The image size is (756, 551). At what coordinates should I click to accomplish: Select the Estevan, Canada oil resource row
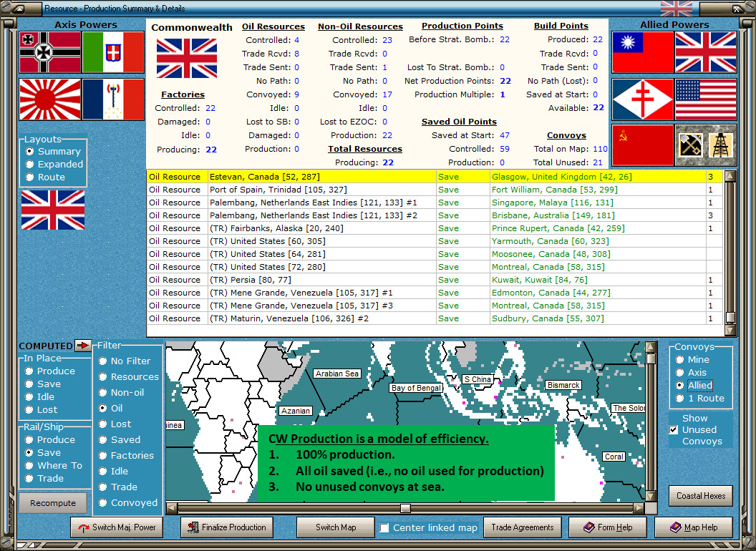[434, 177]
